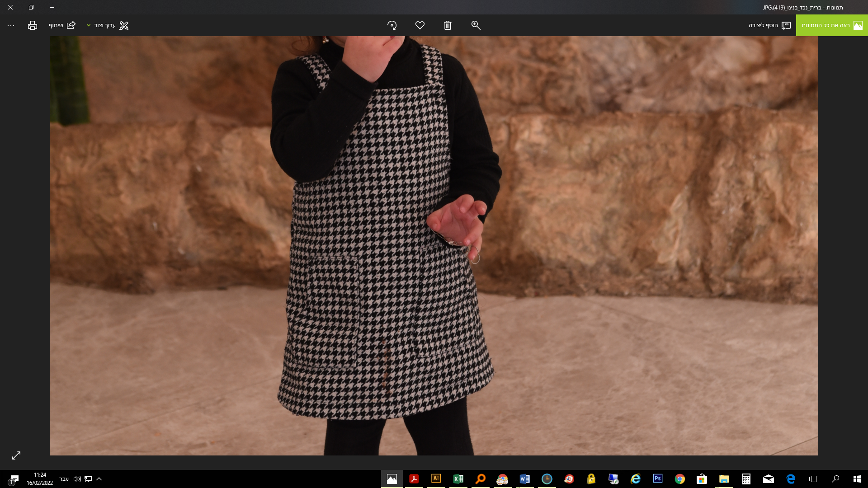Rotate the photo
This screenshot has width=868, height=488.
[x=392, y=25]
